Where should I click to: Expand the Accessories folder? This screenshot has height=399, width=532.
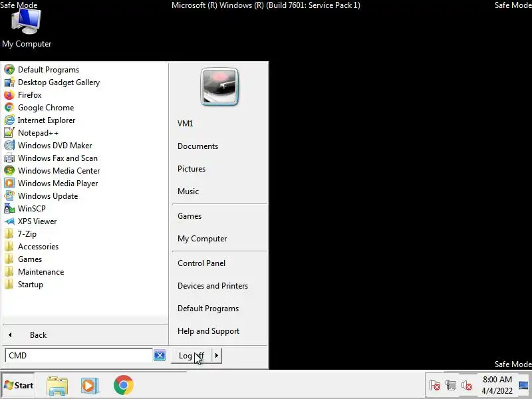point(31,247)
